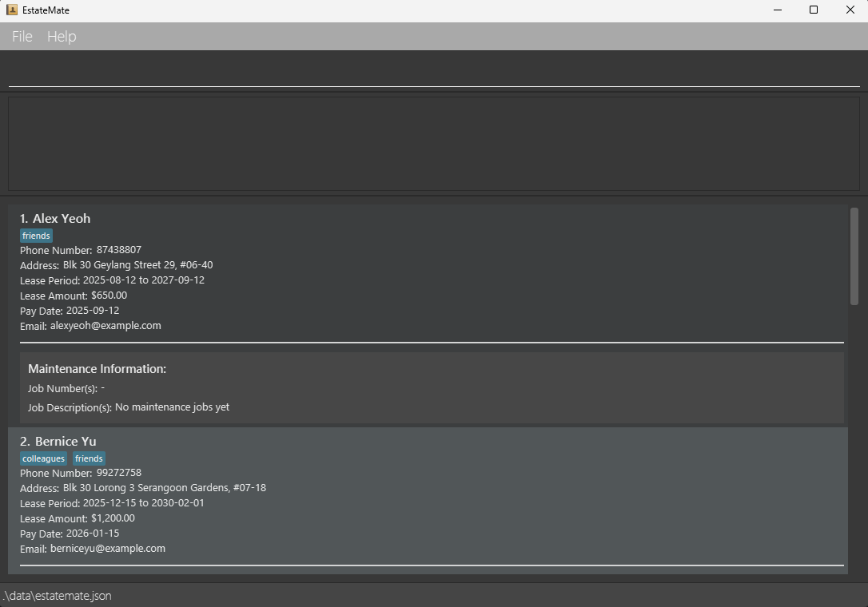This screenshot has height=607, width=868.
Task: Click the colleagues tag on Bernice Yu
Action: point(43,459)
